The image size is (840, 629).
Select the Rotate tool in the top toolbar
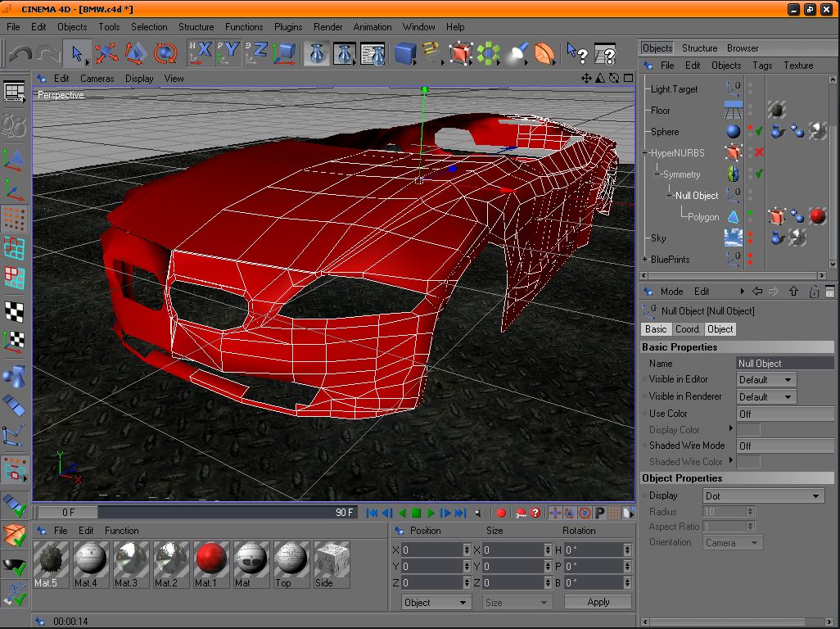(x=166, y=54)
